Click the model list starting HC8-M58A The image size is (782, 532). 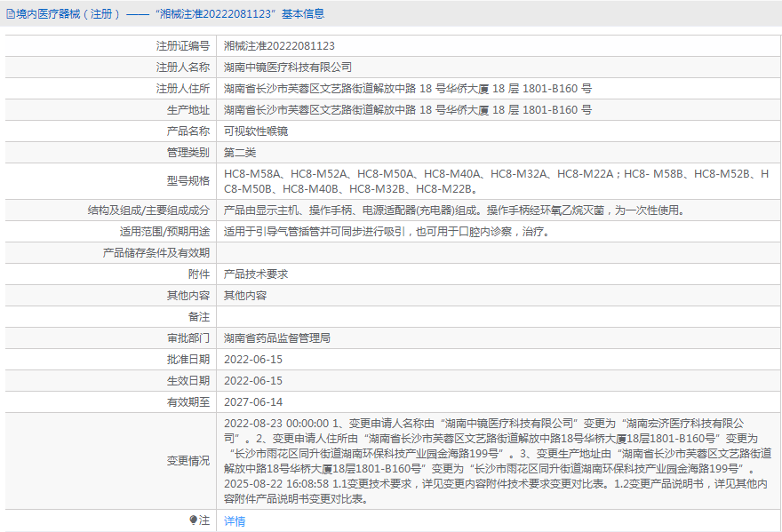click(496, 181)
